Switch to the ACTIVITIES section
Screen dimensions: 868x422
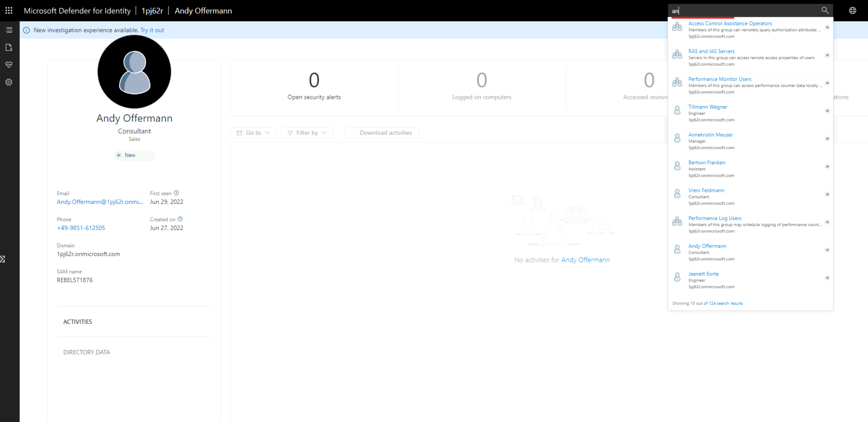[x=78, y=321]
